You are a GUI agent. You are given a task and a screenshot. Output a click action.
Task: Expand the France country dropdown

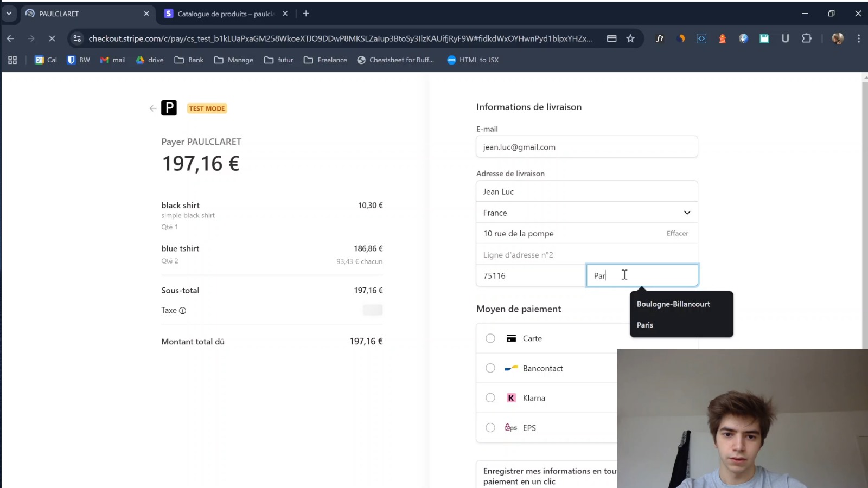point(687,213)
